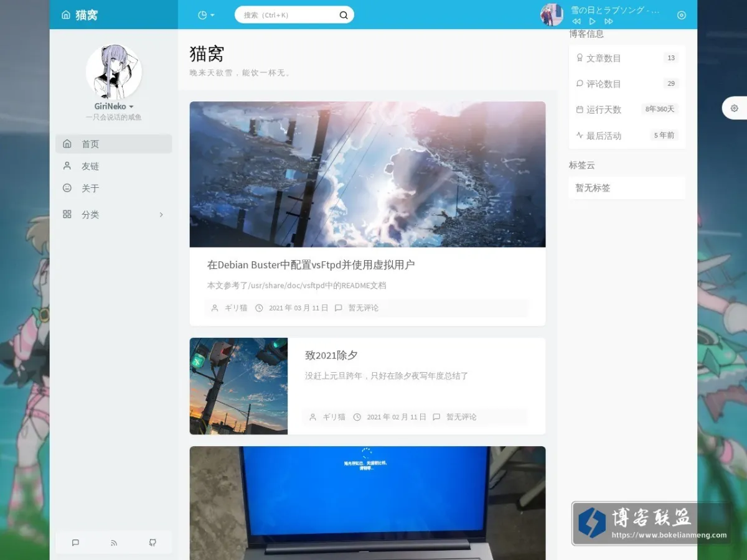Click the music player album cover
This screenshot has height=560, width=747.
tap(552, 15)
